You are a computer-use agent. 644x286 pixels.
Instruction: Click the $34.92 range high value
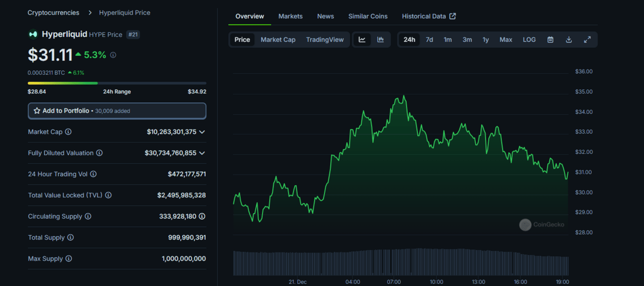pyautogui.click(x=197, y=92)
